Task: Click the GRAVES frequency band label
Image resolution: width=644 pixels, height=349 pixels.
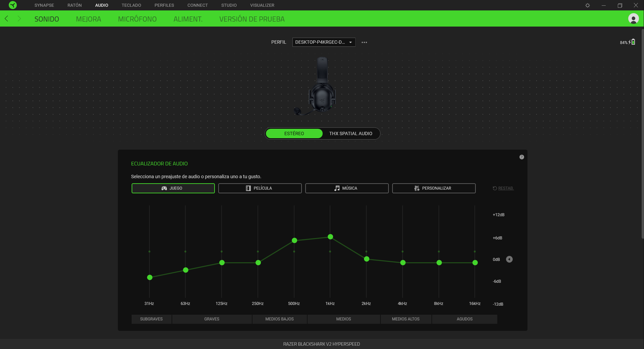Action: tap(212, 319)
